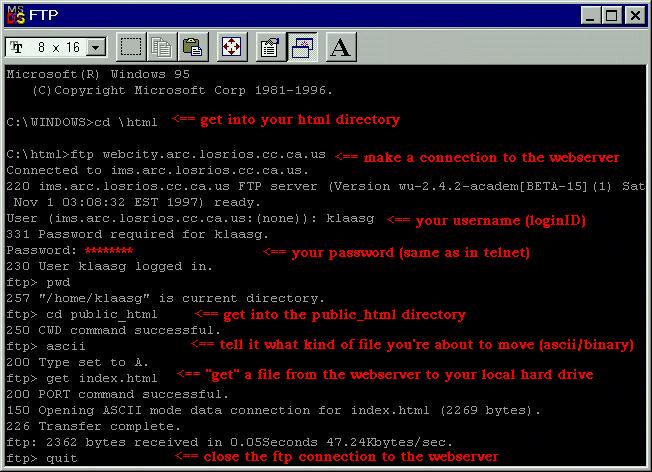The width and height of the screenshot is (652, 472).
Task: Click the 'ftp> get index.html' command
Action: [x=82, y=378]
